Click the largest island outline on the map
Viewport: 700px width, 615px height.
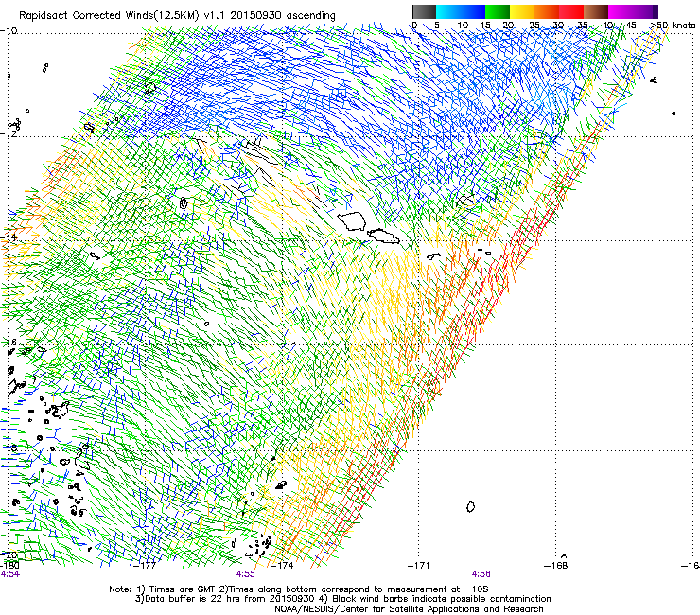[352, 221]
